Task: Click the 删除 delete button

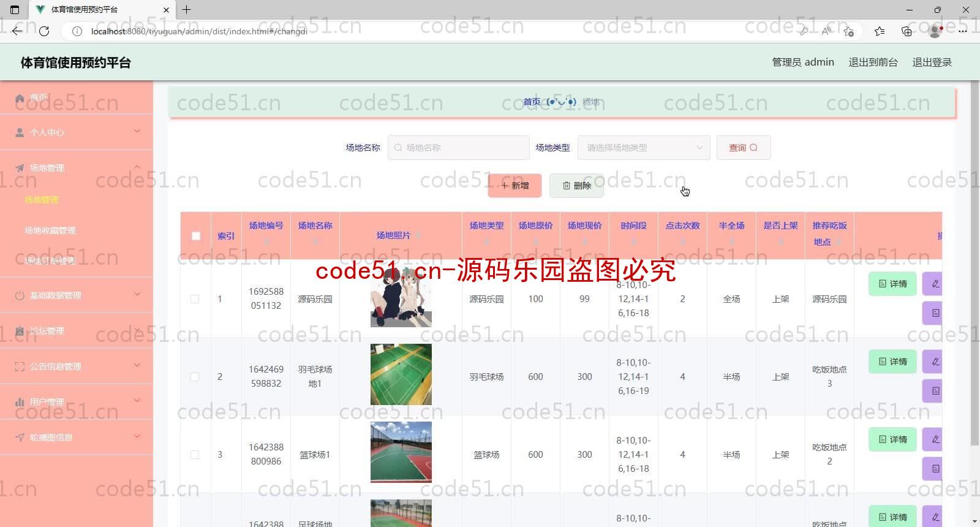Action: [x=576, y=186]
